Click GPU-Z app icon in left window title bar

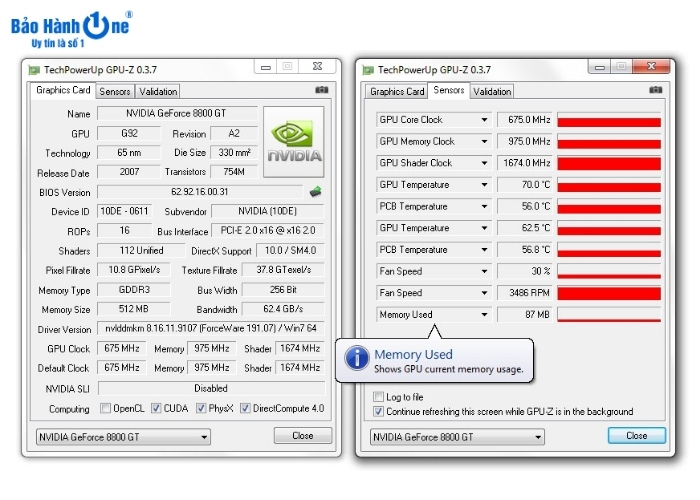[34, 70]
